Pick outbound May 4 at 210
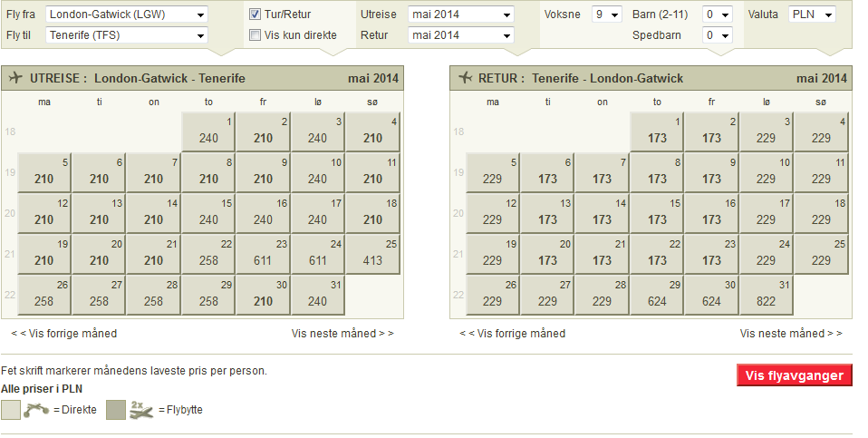The width and height of the screenshot is (868, 438). point(372,131)
